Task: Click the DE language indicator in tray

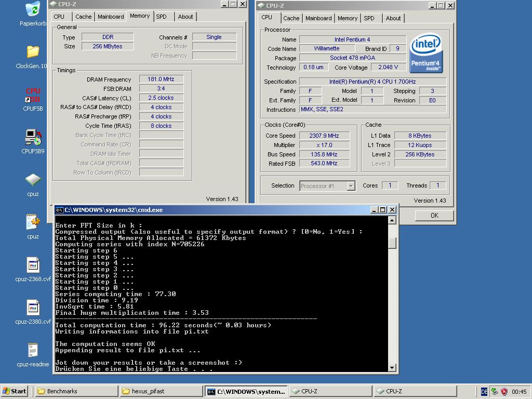Action: 484,392
